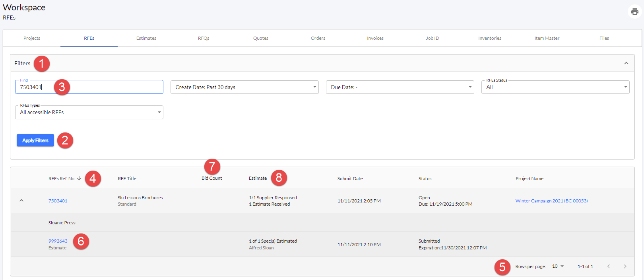Click 11/11/2021 2:10 PM date text
This screenshot has width=644, height=280.
click(x=359, y=245)
